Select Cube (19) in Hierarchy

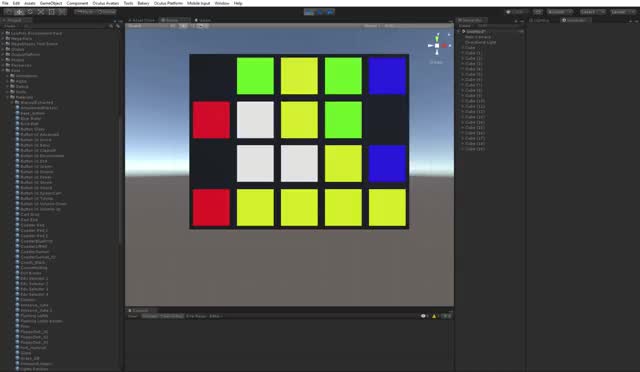(x=475, y=149)
